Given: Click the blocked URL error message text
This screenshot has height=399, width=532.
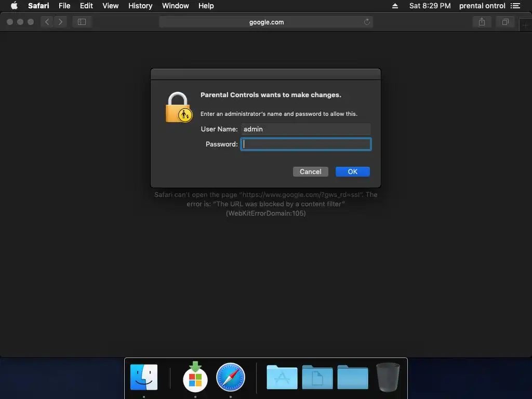Looking at the screenshot, I should click(x=265, y=204).
